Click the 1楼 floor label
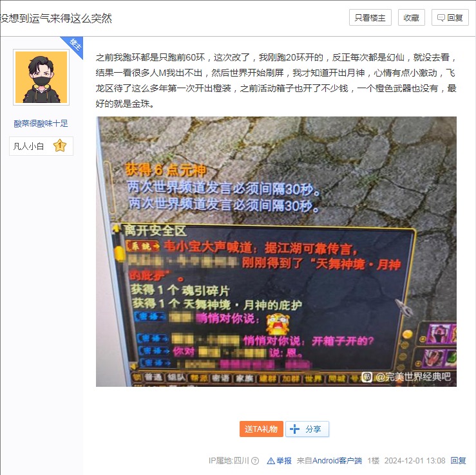 point(374,461)
